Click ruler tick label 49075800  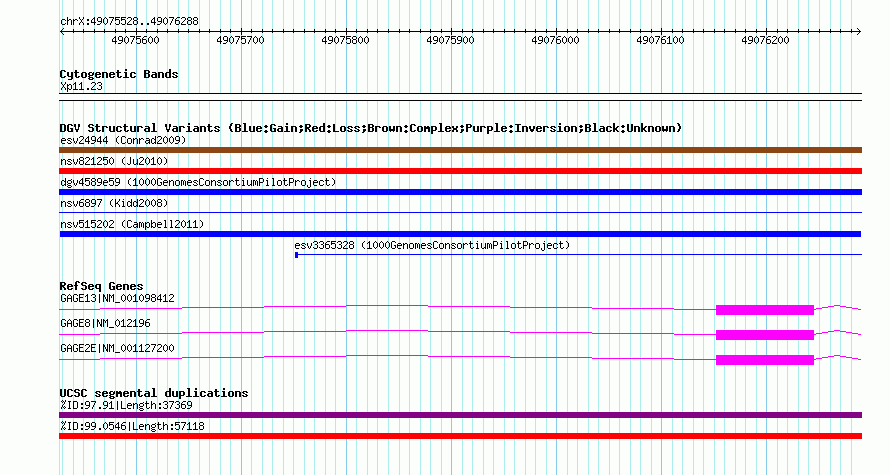pos(345,40)
